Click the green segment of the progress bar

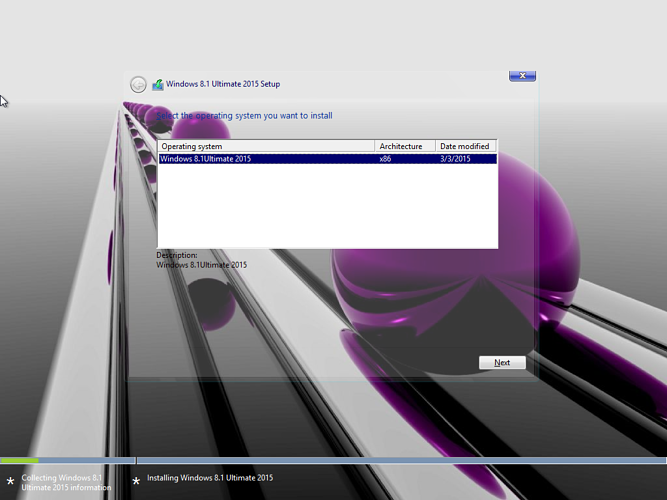point(19,461)
